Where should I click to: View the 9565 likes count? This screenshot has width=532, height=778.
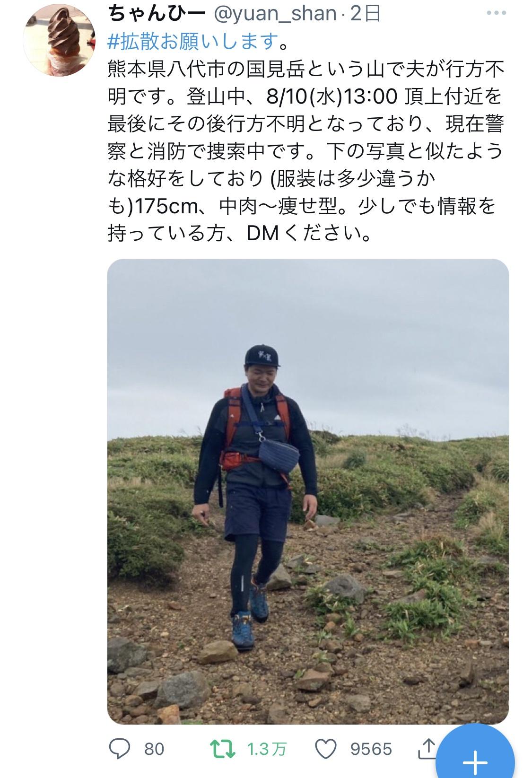(x=371, y=749)
